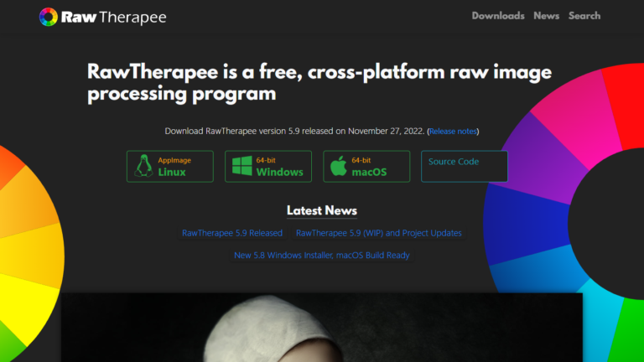The width and height of the screenshot is (644, 362).
Task: Open the Release notes link
Action: pyautogui.click(x=453, y=132)
